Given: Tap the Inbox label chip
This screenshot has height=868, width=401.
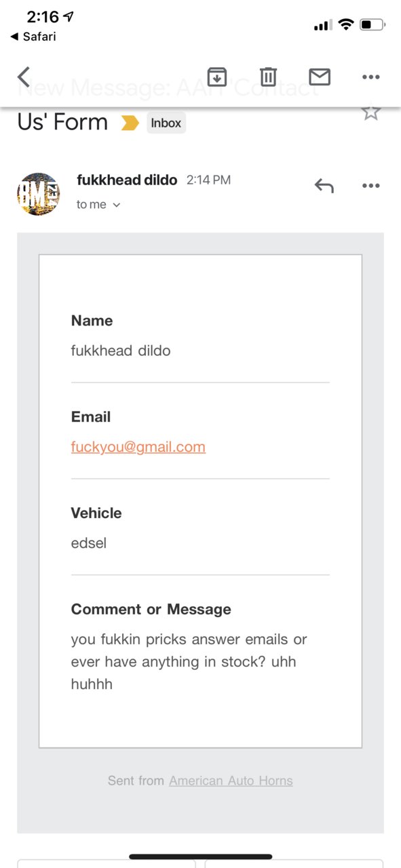Looking at the screenshot, I should tap(166, 123).
